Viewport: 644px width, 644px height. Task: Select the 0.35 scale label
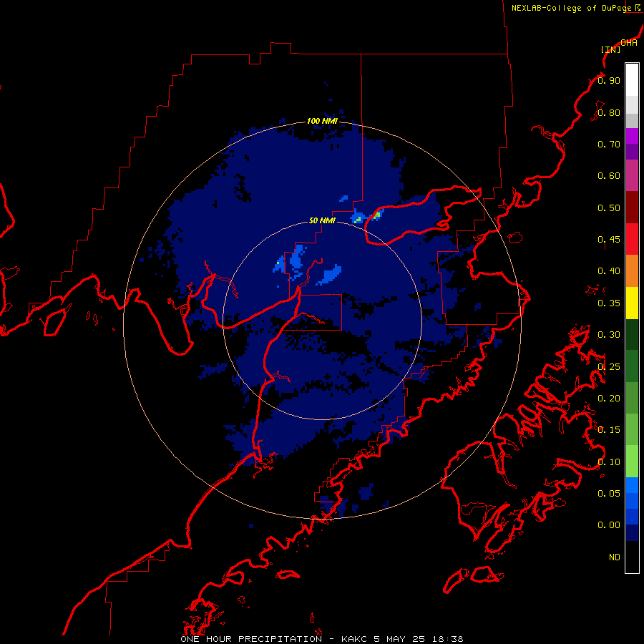click(609, 303)
